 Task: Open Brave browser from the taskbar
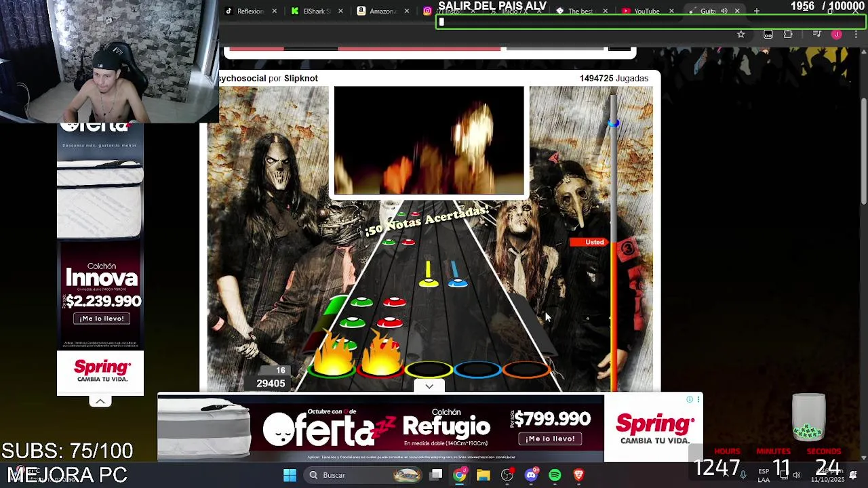coord(578,475)
